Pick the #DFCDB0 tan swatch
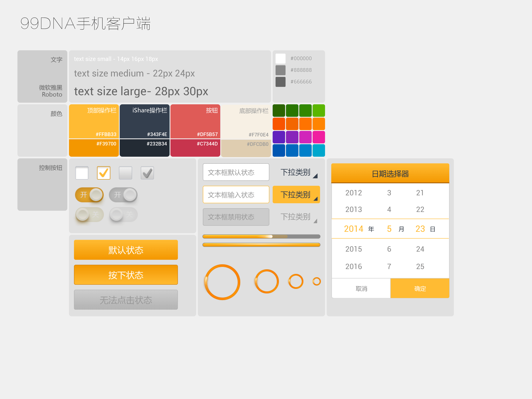The image size is (532, 399). click(246, 148)
